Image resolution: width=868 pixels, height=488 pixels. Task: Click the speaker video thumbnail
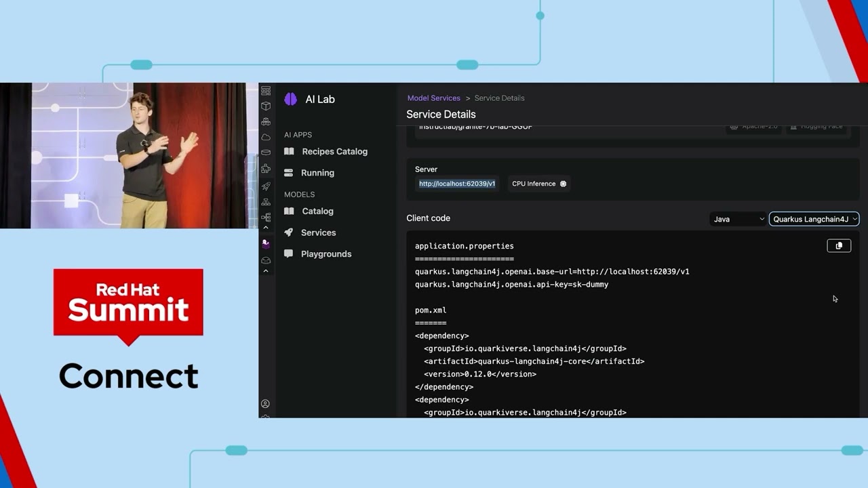(129, 155)
